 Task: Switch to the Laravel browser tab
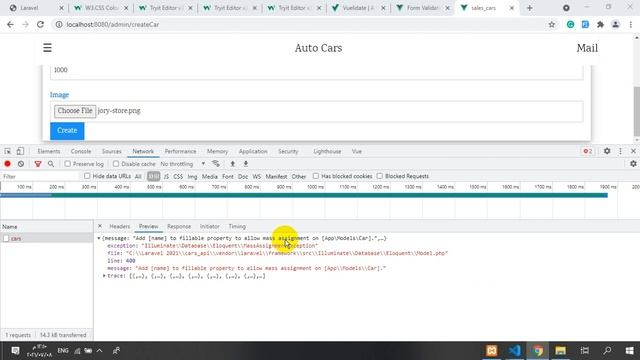(36, 8)
